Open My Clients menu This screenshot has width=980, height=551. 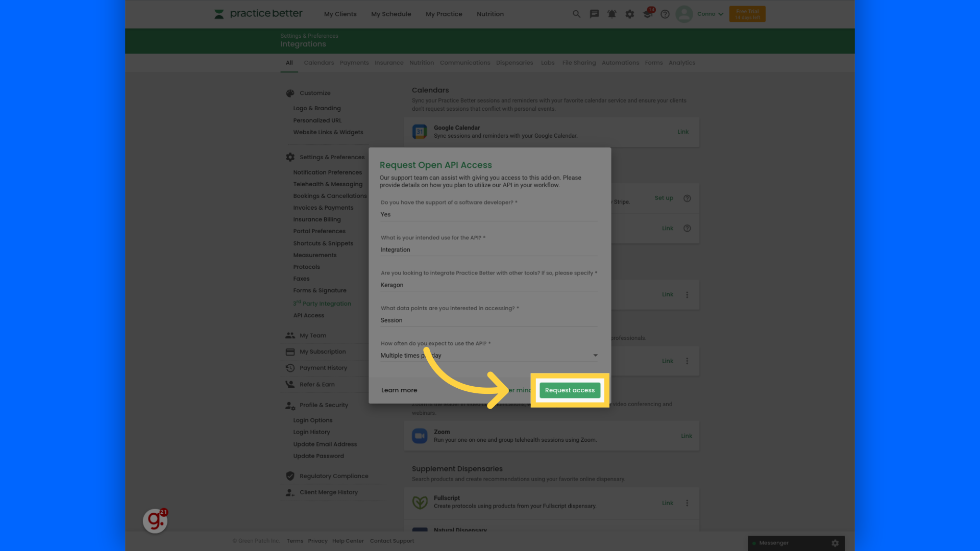[340, 14]
